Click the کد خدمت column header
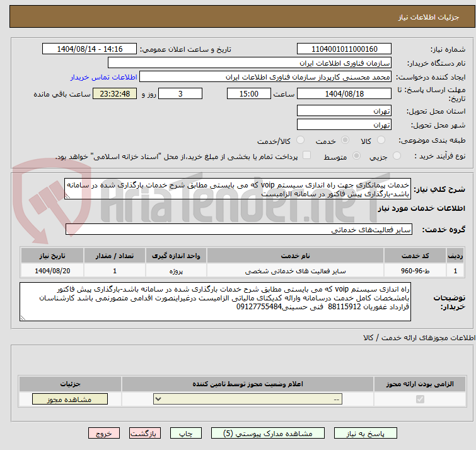This screenshot has height=450, width=476. point(415,256)
